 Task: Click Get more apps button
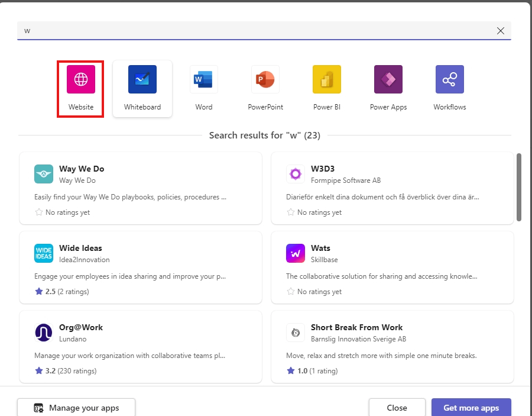coord(471,408)
